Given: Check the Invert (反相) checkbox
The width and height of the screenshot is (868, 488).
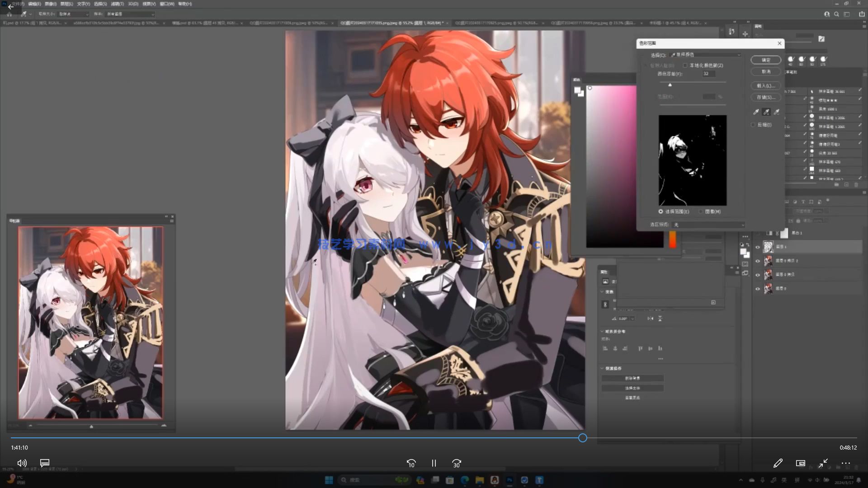Looking at the screenshot, I should click(x=753, y=125).
